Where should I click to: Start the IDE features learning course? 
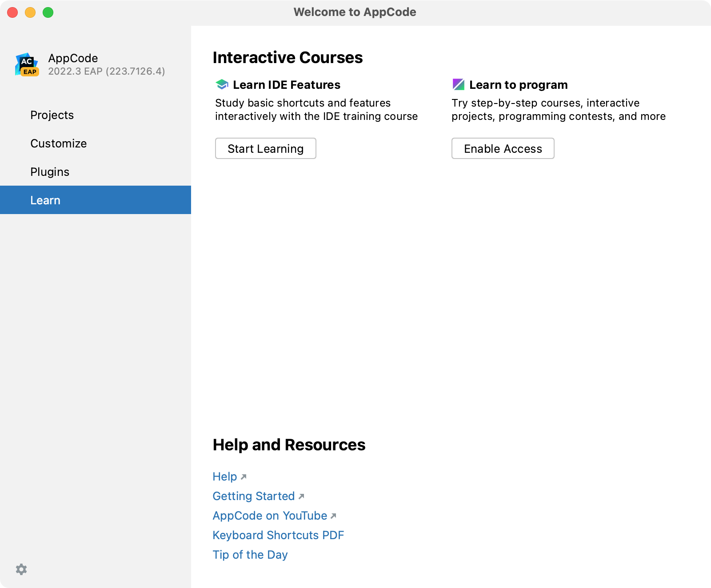pyautogui.click(x=266, y=148)
